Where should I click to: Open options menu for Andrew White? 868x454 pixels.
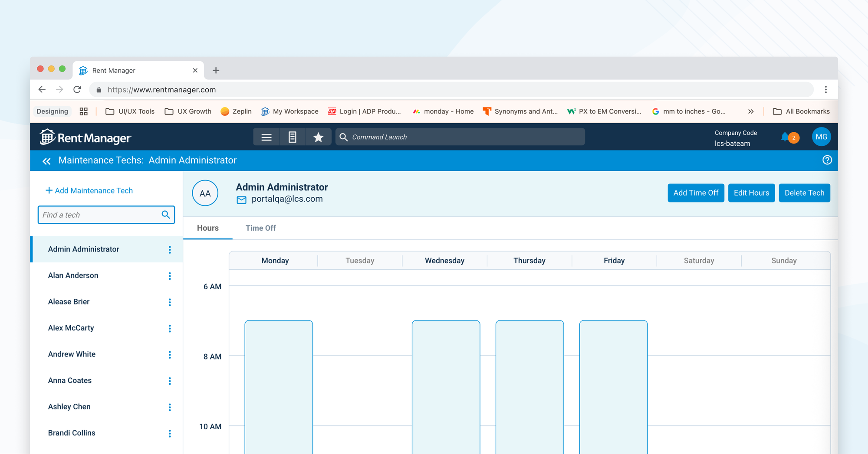click(x=170, y=355)
